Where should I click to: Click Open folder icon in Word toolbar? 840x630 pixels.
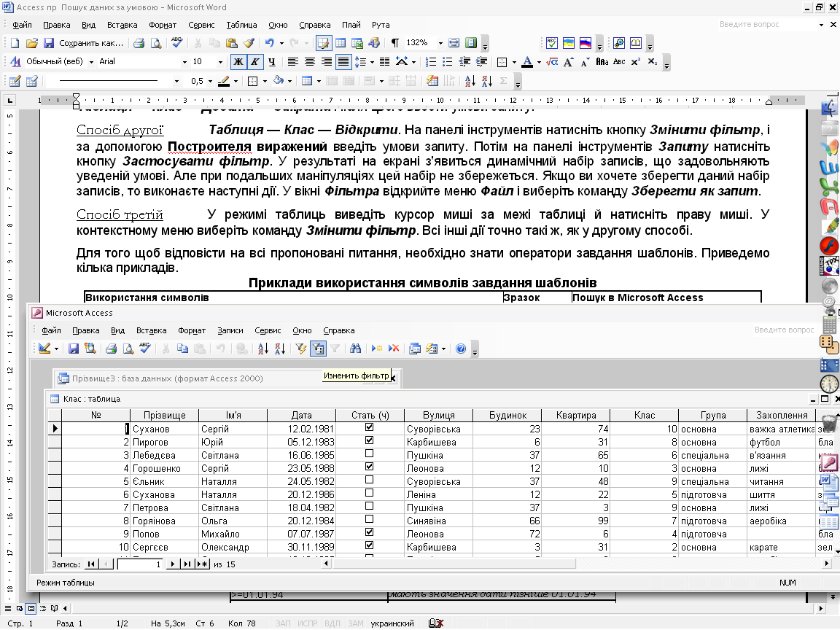coord(32,43)
